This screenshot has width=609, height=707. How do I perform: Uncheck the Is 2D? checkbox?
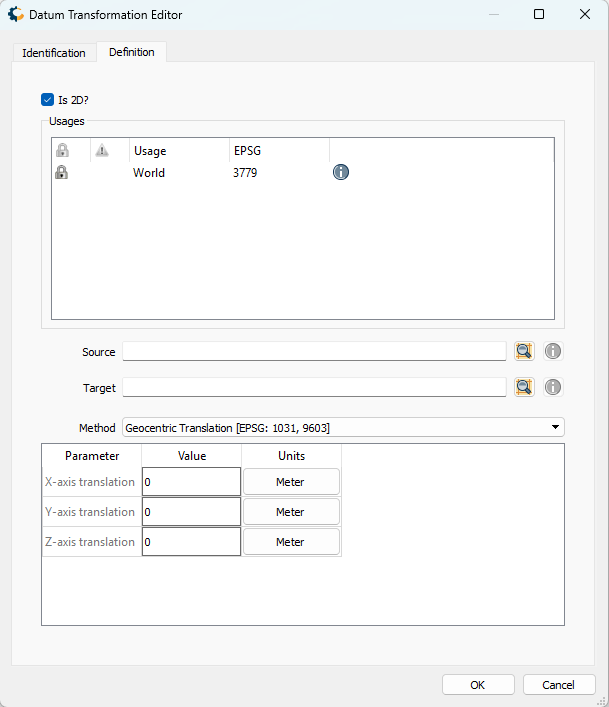click(x=47, y=99)
